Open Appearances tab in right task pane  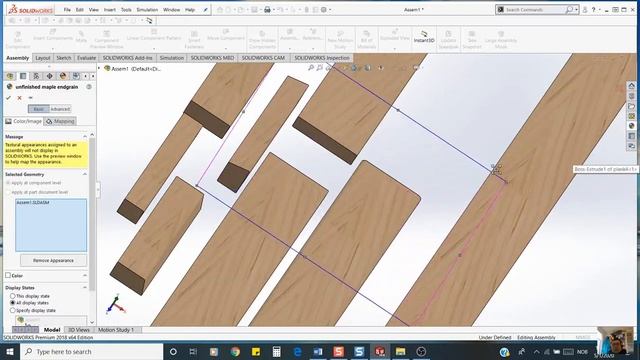click(631, 126)
